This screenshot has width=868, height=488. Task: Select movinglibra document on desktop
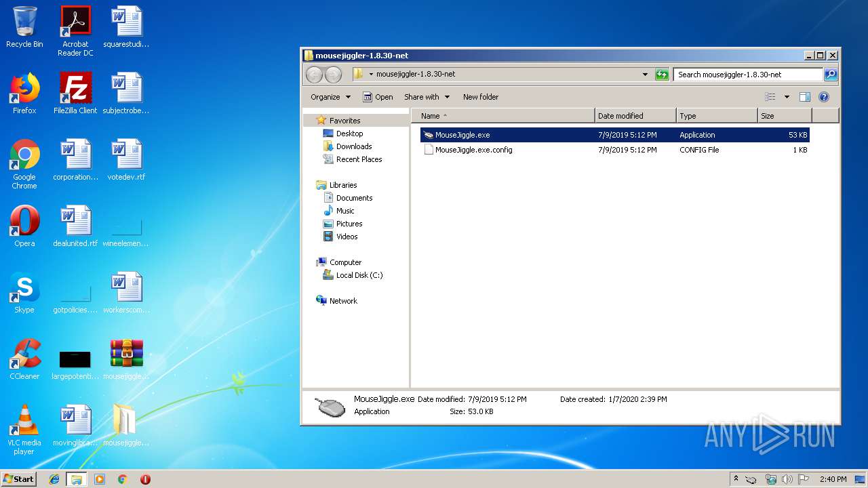click(75, 426)
